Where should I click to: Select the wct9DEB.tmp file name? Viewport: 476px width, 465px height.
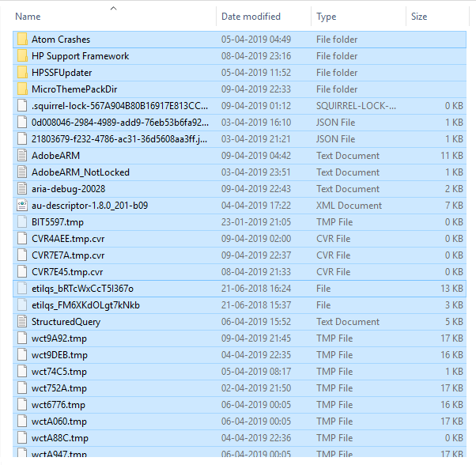click(x=59, y=355)
